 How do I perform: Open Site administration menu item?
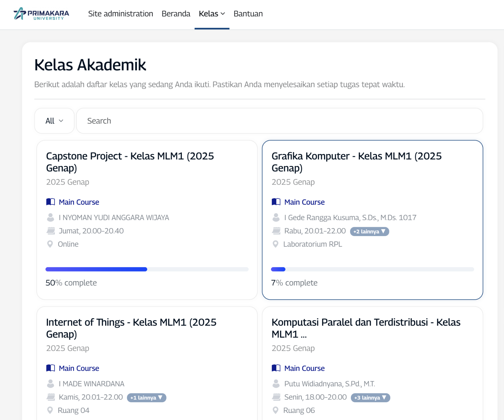(121, 14)
